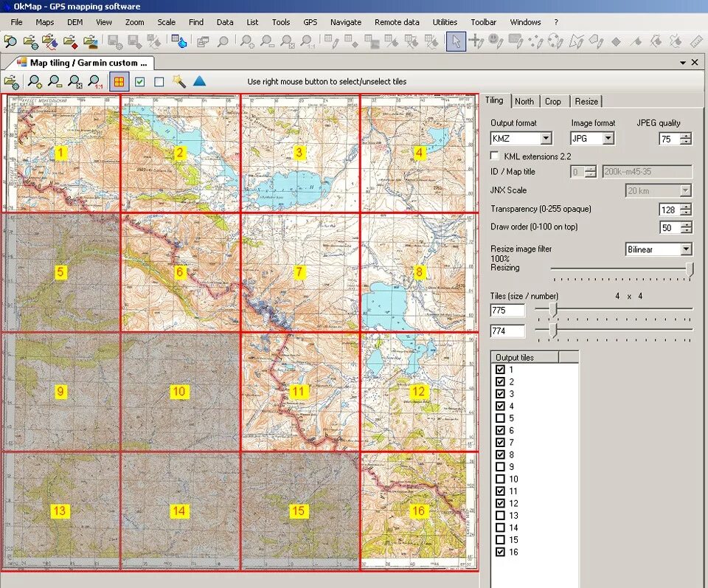Zoom in using Map tiling panel magnifier plus
Image resolution: width=708 pixels, height=588 pixels.
(35, 82)
